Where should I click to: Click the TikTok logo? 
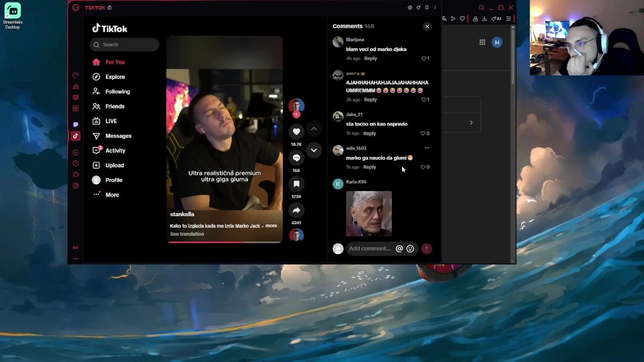[x=110, y=29]
